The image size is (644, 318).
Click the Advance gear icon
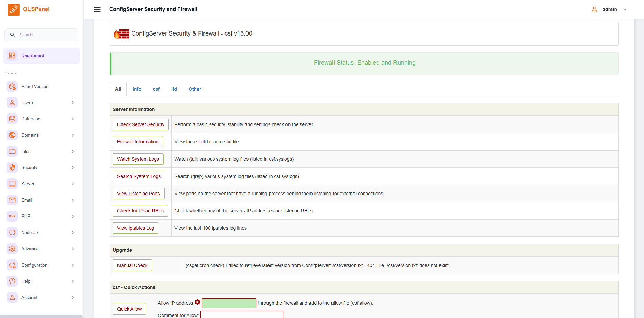click(12, 249)
